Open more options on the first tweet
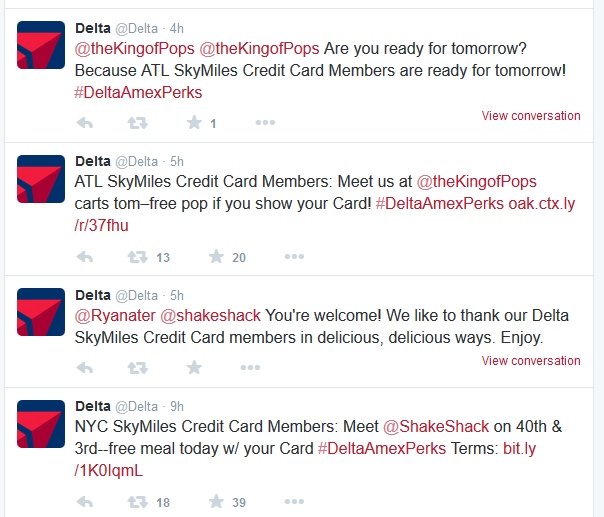This screenshot has height=517, width=604. pos(264,122)
